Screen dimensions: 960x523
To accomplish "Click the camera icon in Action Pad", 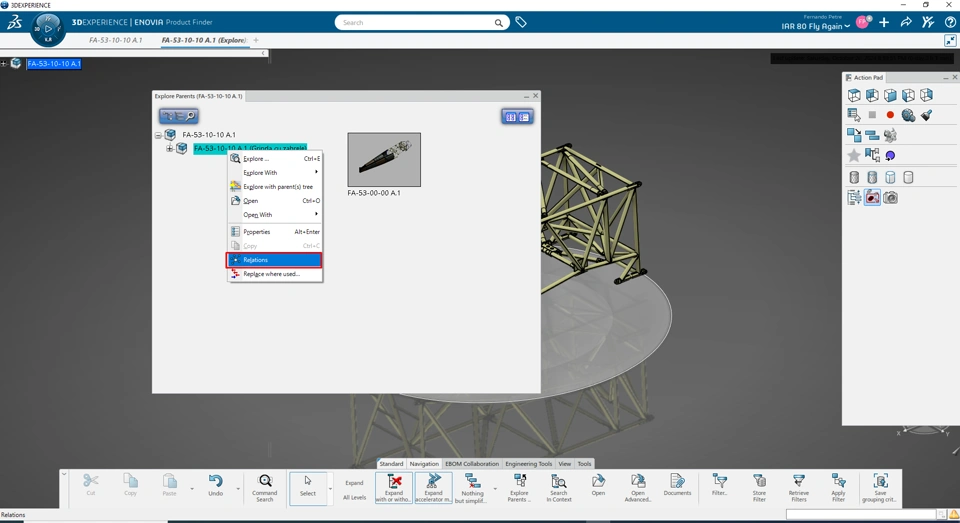I will pos(890,197).
